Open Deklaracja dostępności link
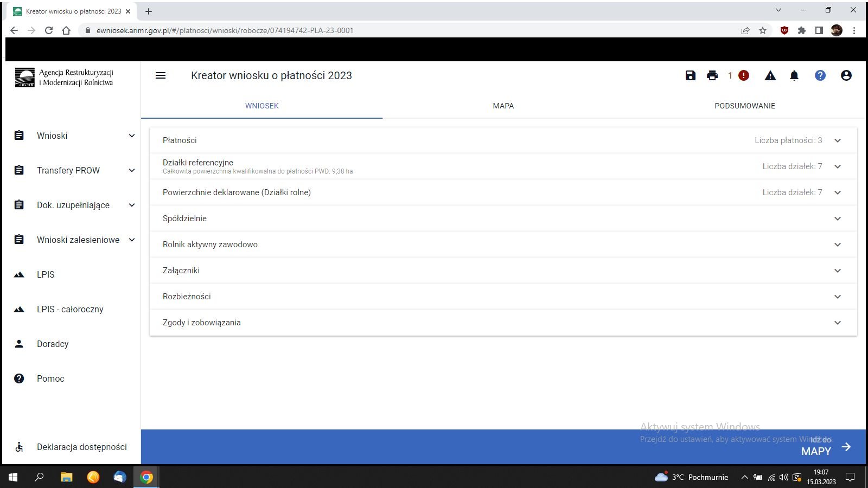This screenshot has height=488, width=868. pyautogui.click(x=81, y=447)
